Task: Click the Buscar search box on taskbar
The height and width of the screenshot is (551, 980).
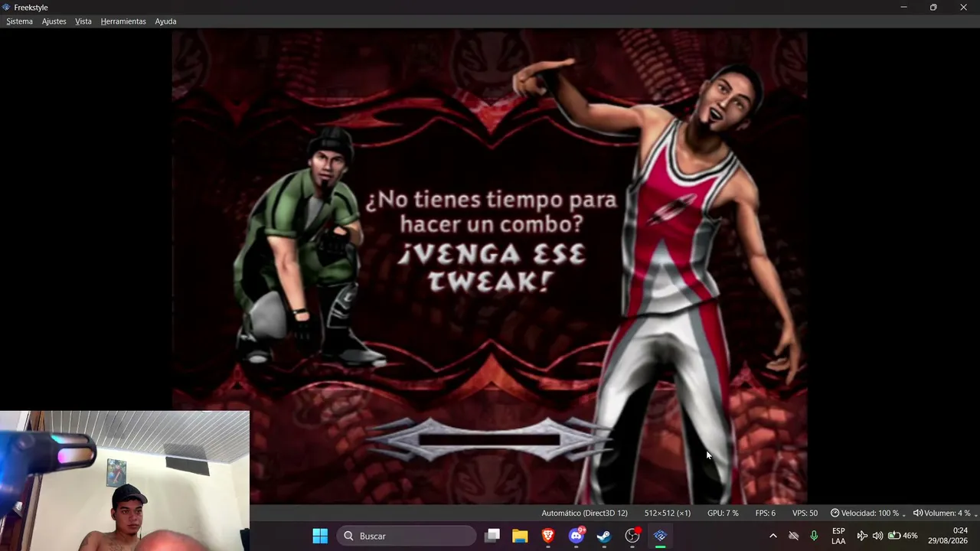Action: coord(407,536)
